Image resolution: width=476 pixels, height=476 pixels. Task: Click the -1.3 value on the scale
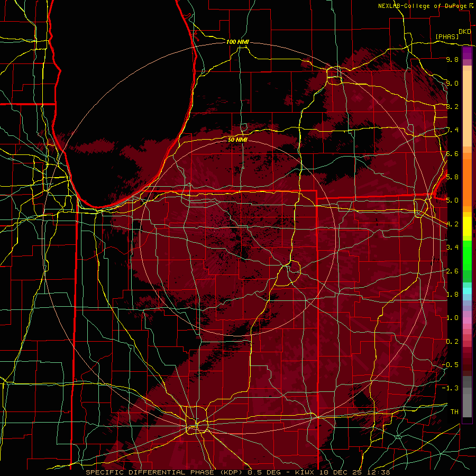[450, 388]
